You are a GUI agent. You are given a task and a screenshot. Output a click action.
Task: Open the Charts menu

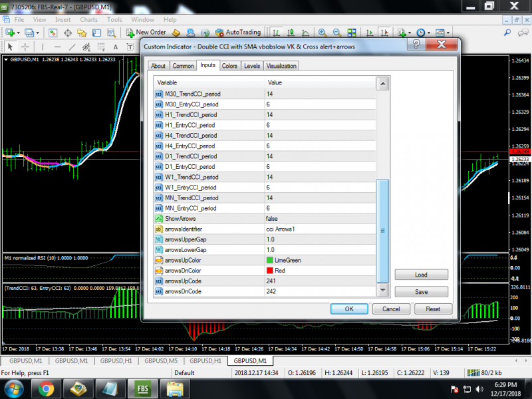(89, 20)
